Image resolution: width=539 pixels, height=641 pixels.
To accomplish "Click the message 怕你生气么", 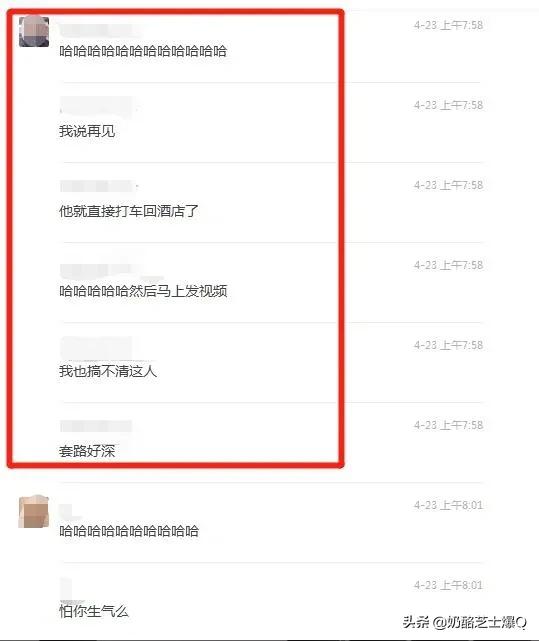I will tap(94, 611).
